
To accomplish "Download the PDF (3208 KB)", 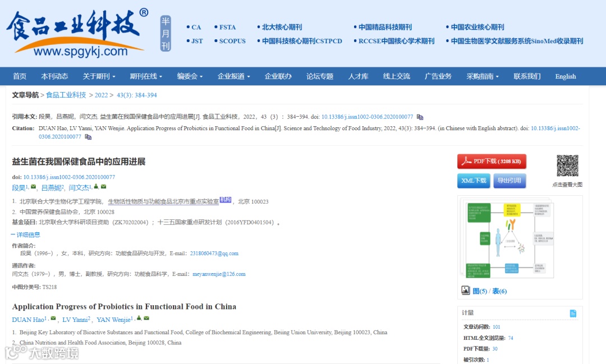I will (x=492, y=162).
